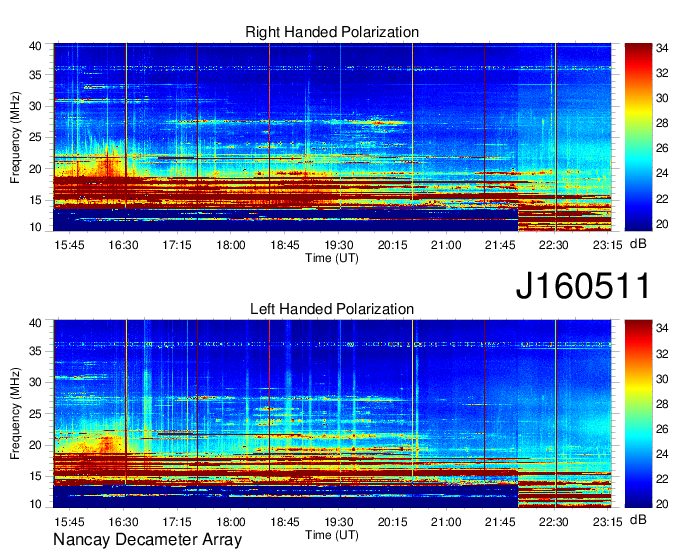Click the 35 MHz tick of the Right Handed plot
This screenshot has height=552, width=680.
pyautogui.click(x=35, y=75)
